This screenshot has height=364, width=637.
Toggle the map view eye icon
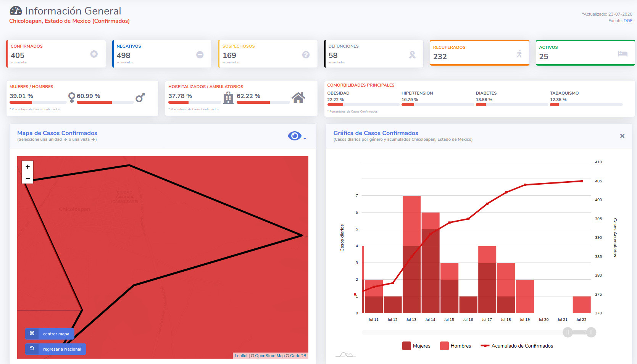pyautogui.click(x=294, y=136)
